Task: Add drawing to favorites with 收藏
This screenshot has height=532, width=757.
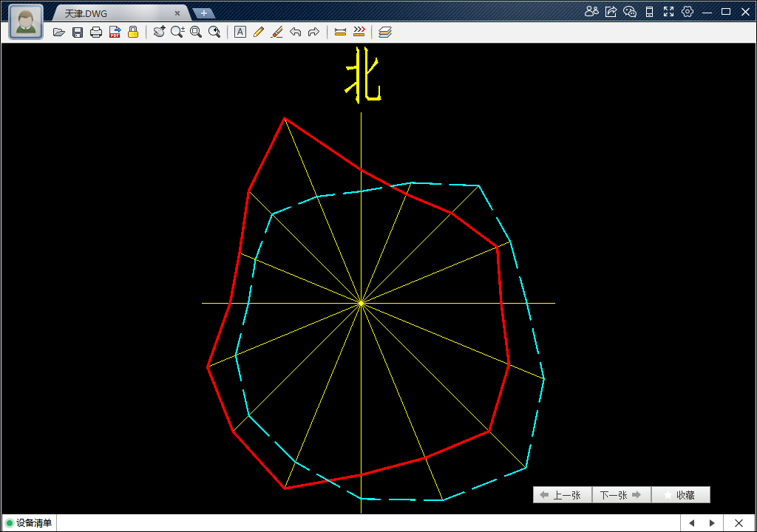Action: coord(680,495)
